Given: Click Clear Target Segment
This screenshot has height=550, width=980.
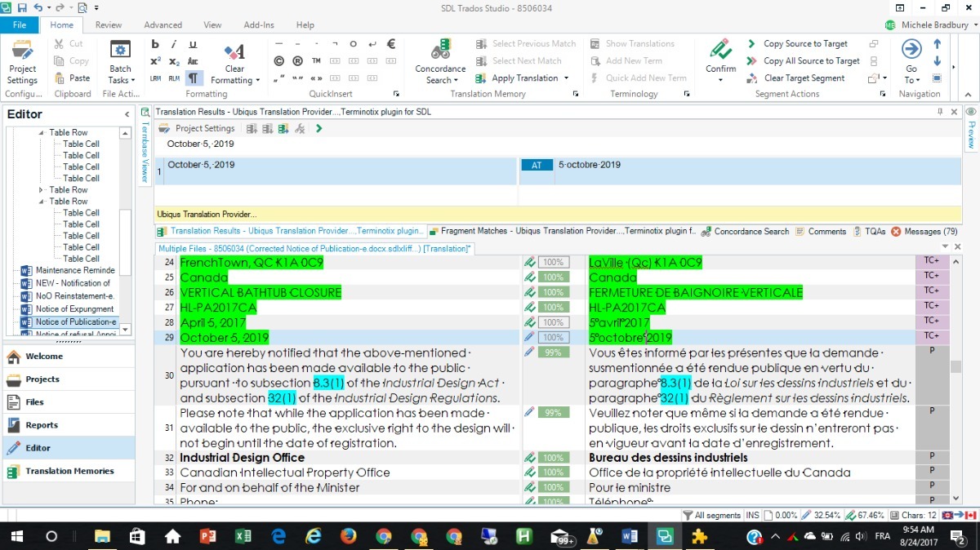Looking at the screenshot, I should (x=795, y=78).
